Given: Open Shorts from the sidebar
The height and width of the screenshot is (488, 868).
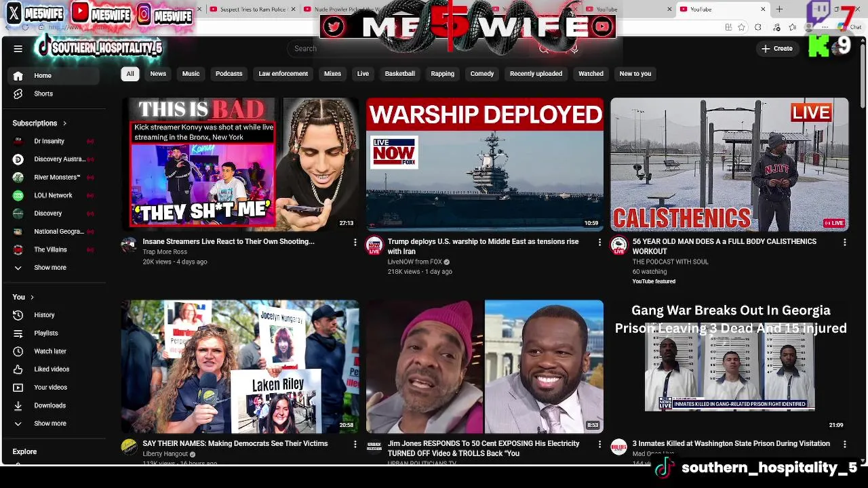Looking at the screenshot, I should (52, 94).
